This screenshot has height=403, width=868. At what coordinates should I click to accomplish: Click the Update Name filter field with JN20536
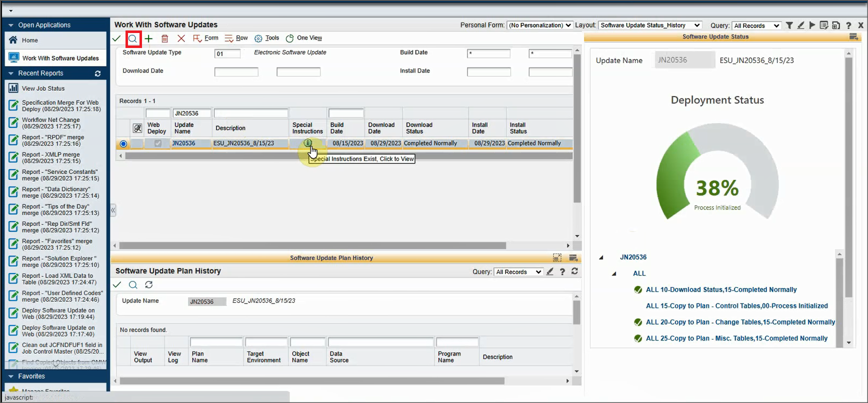tap(192, 113)
